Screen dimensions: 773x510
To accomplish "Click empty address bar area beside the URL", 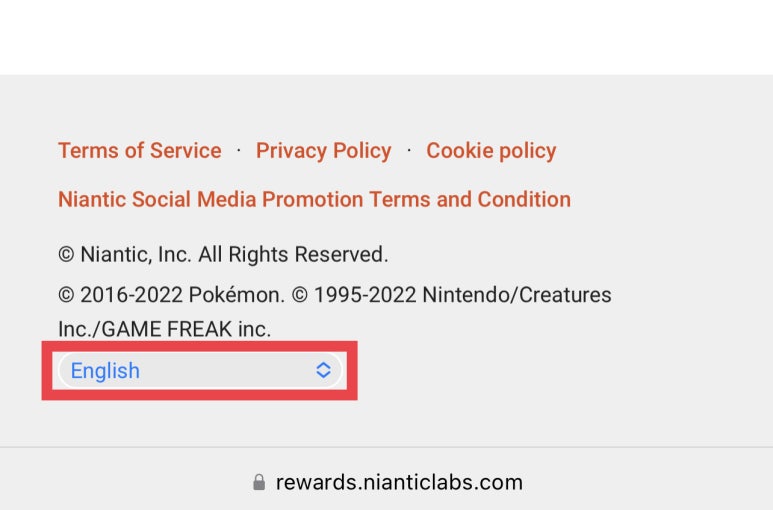I will [x=641, y=482].
